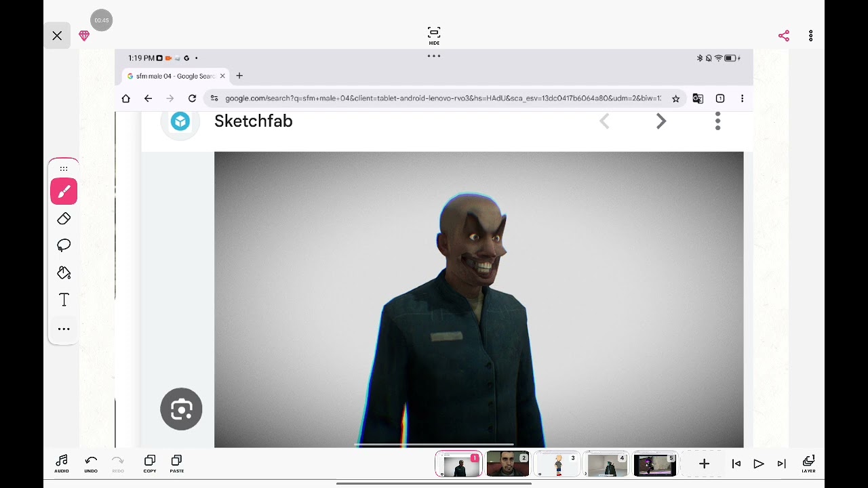The image size is (868, 488).
Task: Open the image result options menu
Action: (717, 121)
